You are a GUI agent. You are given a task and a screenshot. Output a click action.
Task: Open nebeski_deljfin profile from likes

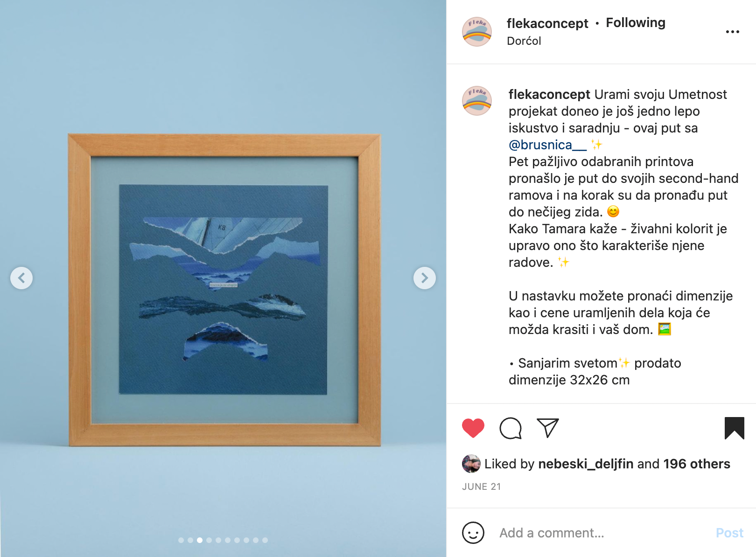click(585, 464)
